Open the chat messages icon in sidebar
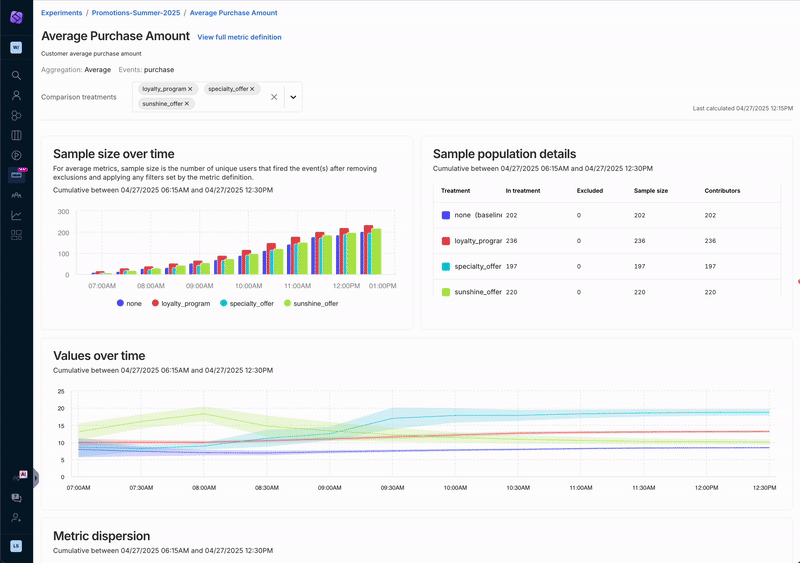Viewport: 800px width, 563px height. pyautogui.click(x=16, y=497)
